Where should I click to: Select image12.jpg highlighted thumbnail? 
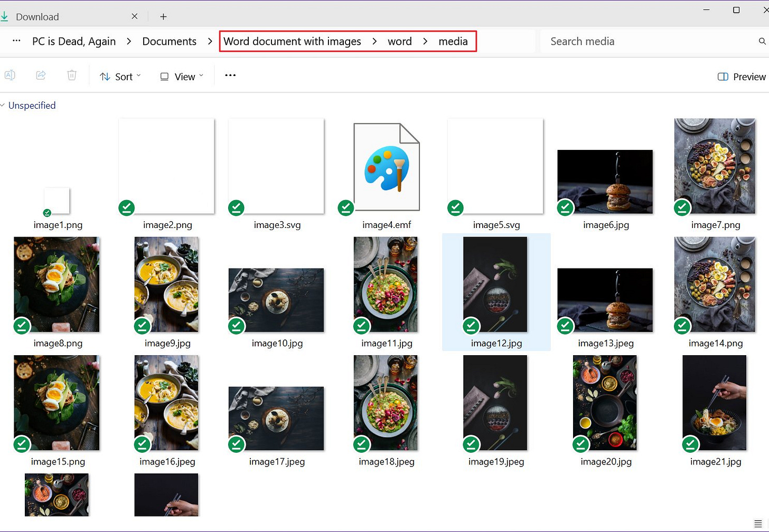point(495,284)
